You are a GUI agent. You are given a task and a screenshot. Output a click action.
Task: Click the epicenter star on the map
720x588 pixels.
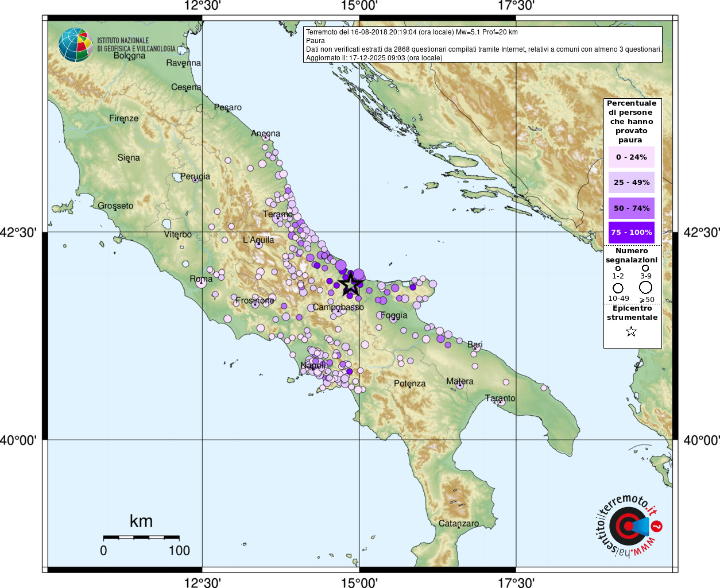pyautogui.click(x=350, y=284)
